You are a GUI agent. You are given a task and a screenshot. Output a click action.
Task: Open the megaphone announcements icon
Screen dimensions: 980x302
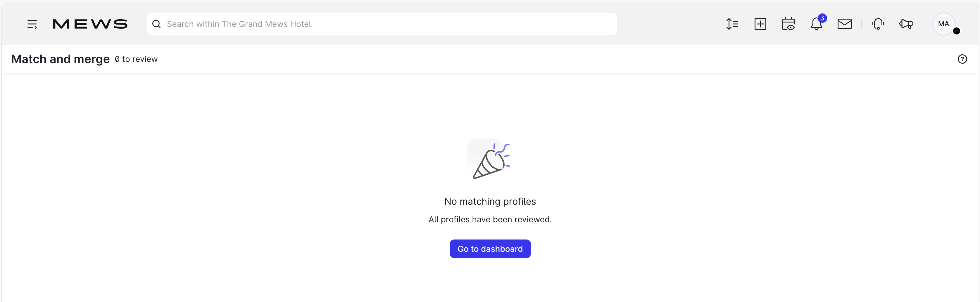[907, 24]
